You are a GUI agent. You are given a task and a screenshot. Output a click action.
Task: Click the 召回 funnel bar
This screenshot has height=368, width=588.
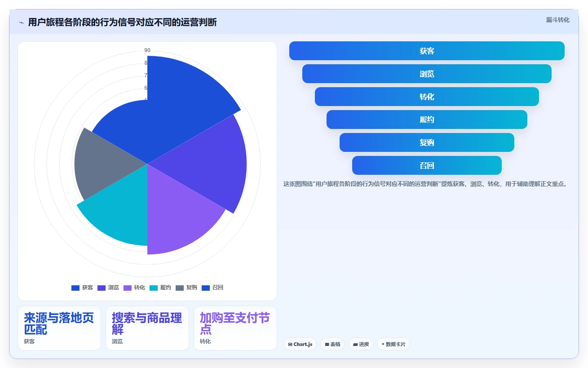427,165
